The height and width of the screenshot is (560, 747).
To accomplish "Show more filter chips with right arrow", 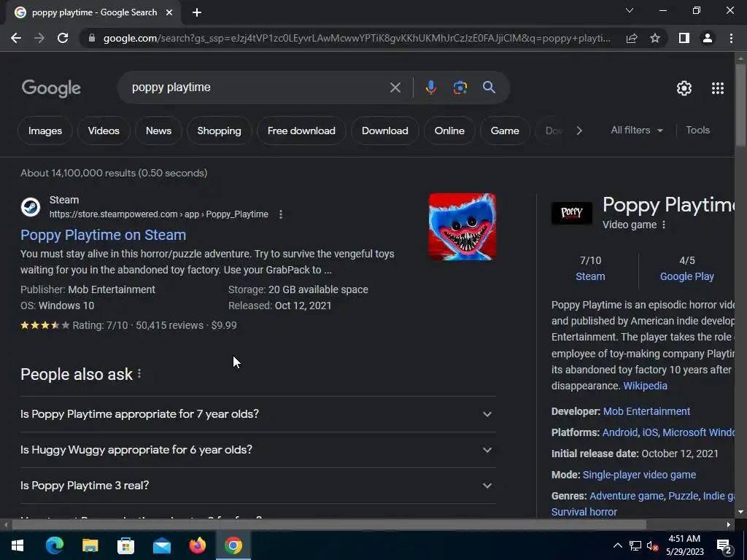I will (x=579, y=131).
